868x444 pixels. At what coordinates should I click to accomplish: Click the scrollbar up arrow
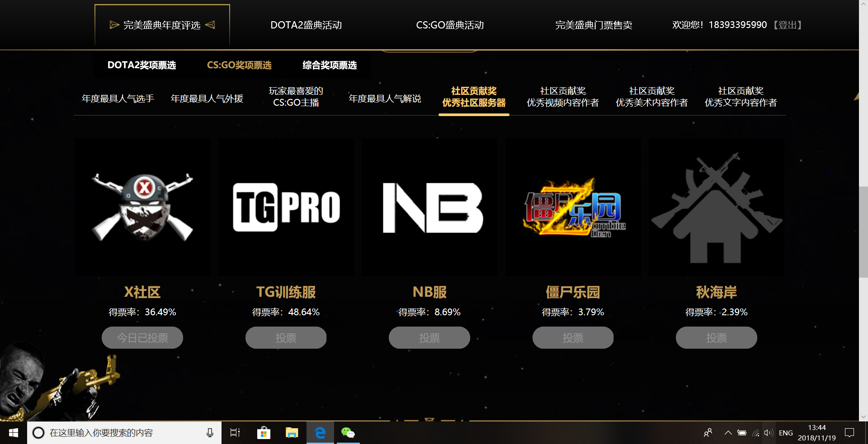click(864, 4)
